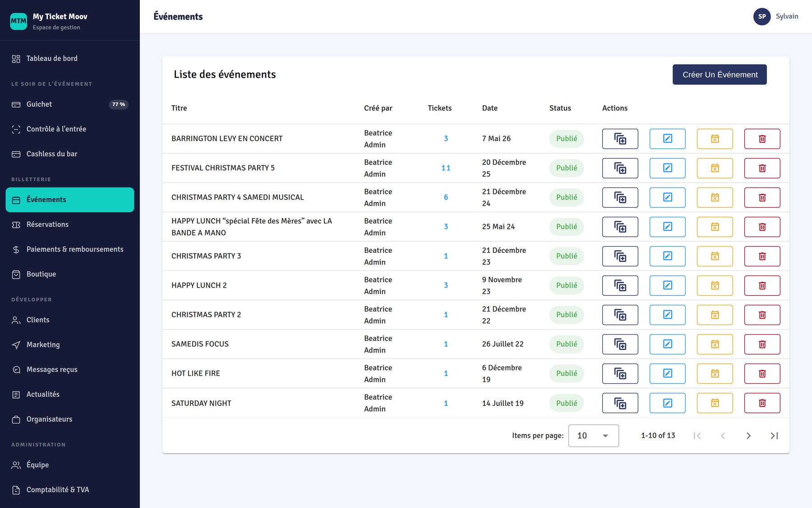Click the 1-10 of 13 pagination label
The width and height of the screenshot is (812, 508).
click(658, 436)
